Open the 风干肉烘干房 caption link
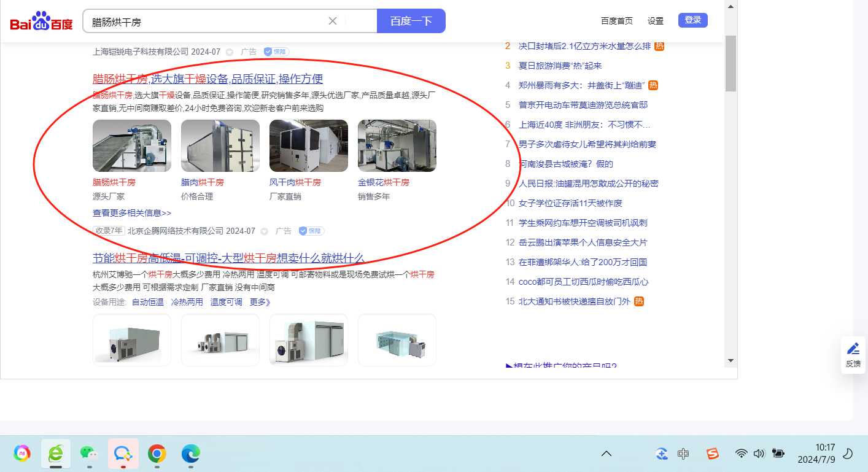868x472 pixels. click(295, 182)
